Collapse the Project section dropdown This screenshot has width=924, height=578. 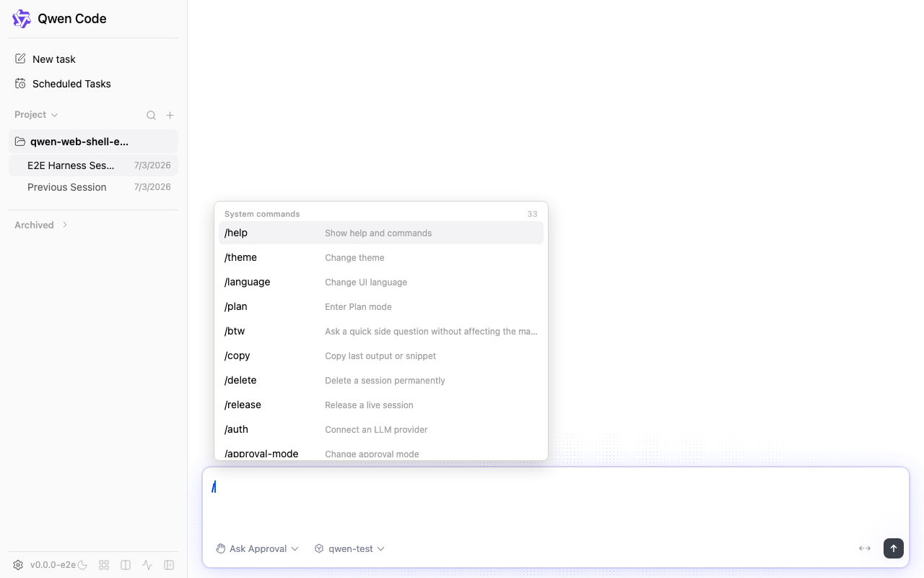[36, 115]
